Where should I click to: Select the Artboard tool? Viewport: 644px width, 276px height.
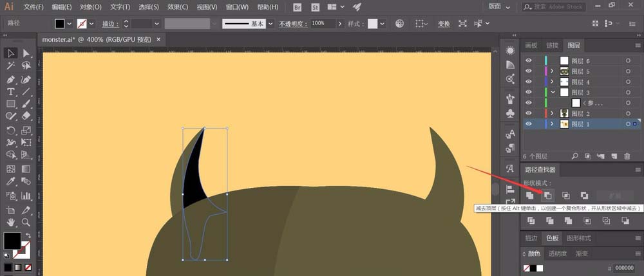tap(11, 210)
